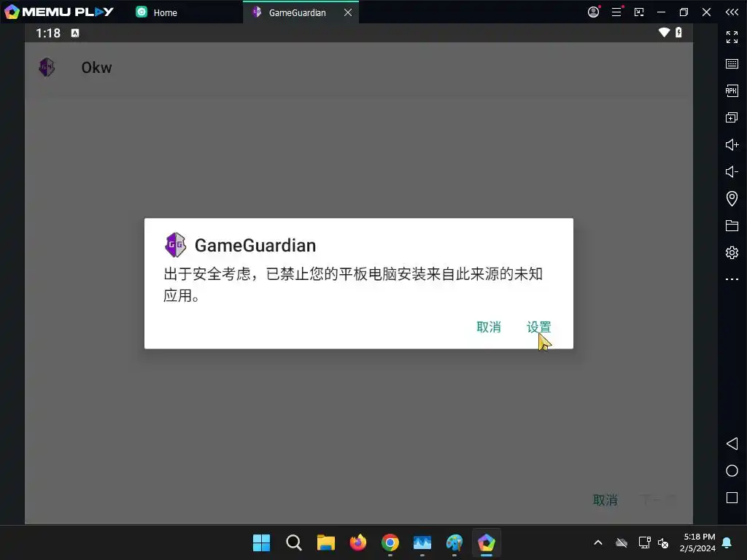Open MEmu account profile icon
Viewport: 747px width, 560px height.
coord(594,12)
